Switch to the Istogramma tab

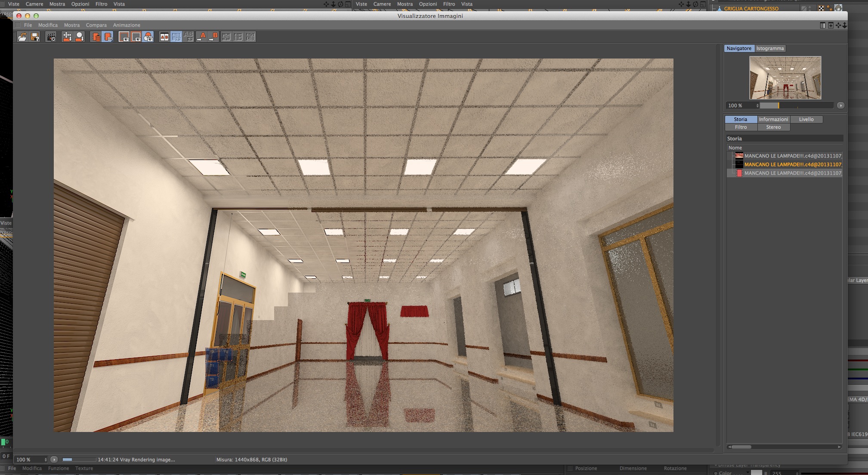pos(770,48)
